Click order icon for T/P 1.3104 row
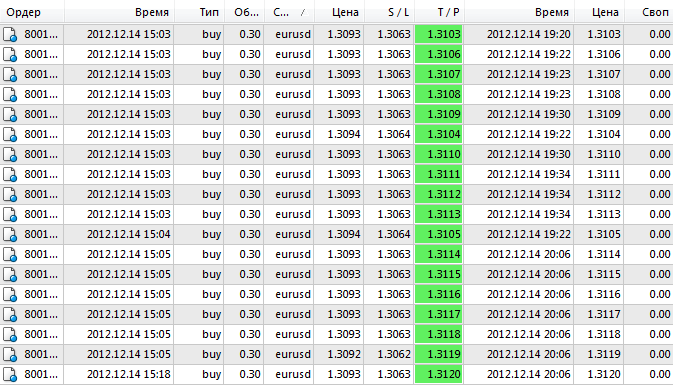 click(x=10, y=134)
